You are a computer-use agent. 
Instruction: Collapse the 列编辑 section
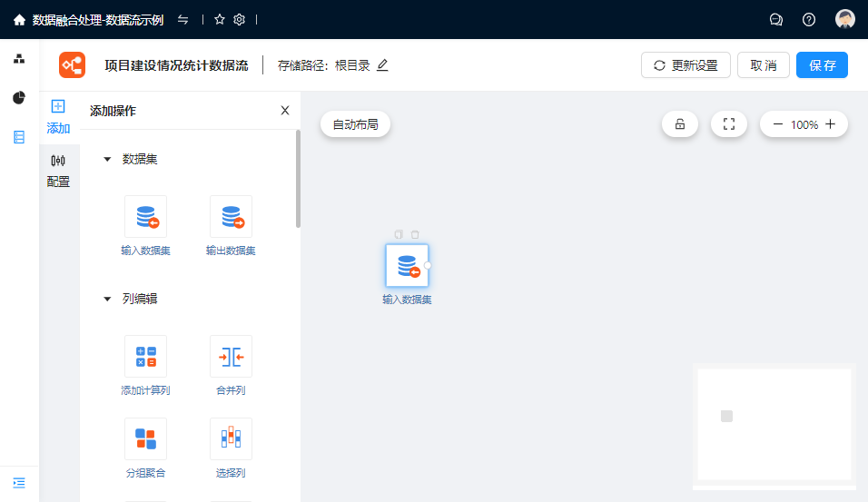(107, 299)
